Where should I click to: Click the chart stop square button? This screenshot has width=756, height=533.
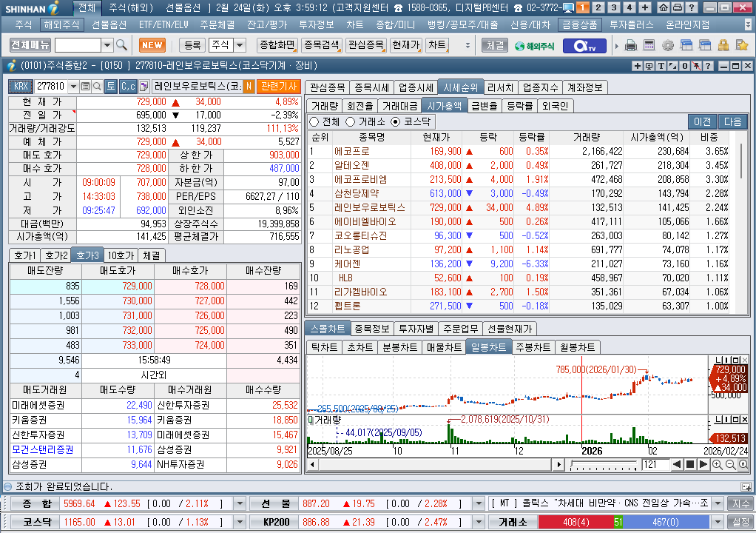[690, 464]
